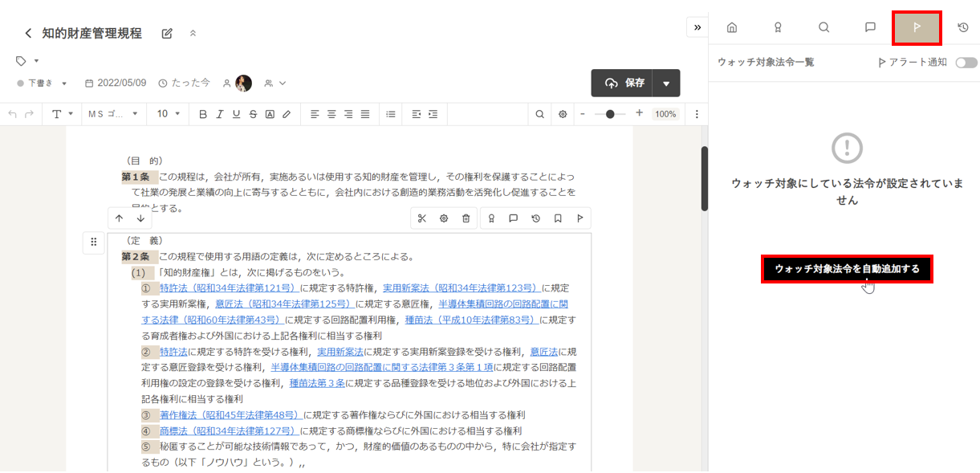The image size is (980, 473).
Task: Click the scissors cut icon above the block
Action: tap(422, 218)
